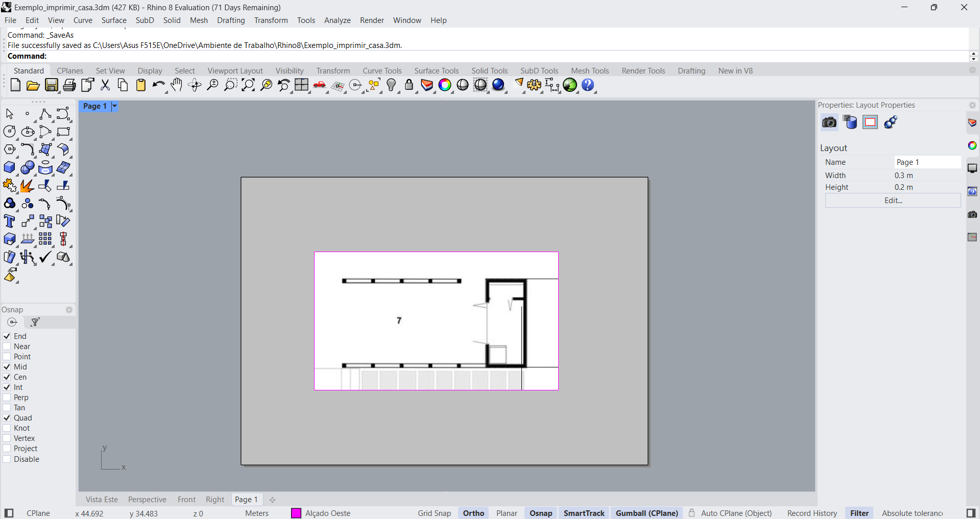
Task: Uncheck the Quad osnap option
Action: (7, 418)
